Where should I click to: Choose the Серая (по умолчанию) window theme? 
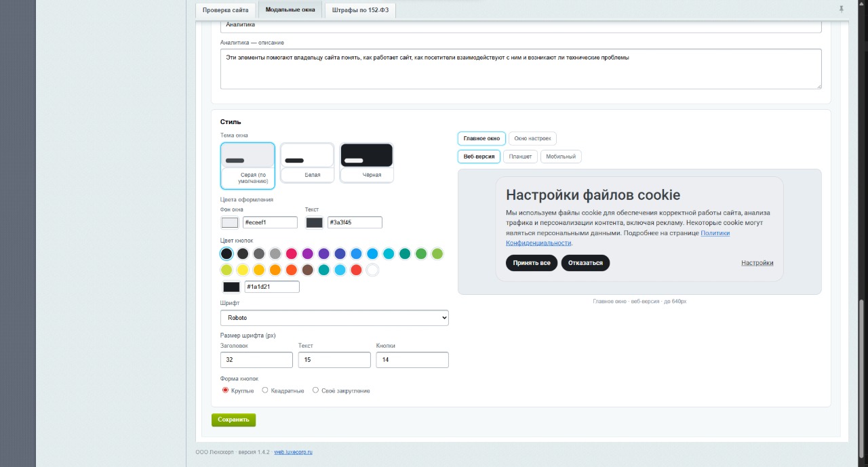pos(248,165)
